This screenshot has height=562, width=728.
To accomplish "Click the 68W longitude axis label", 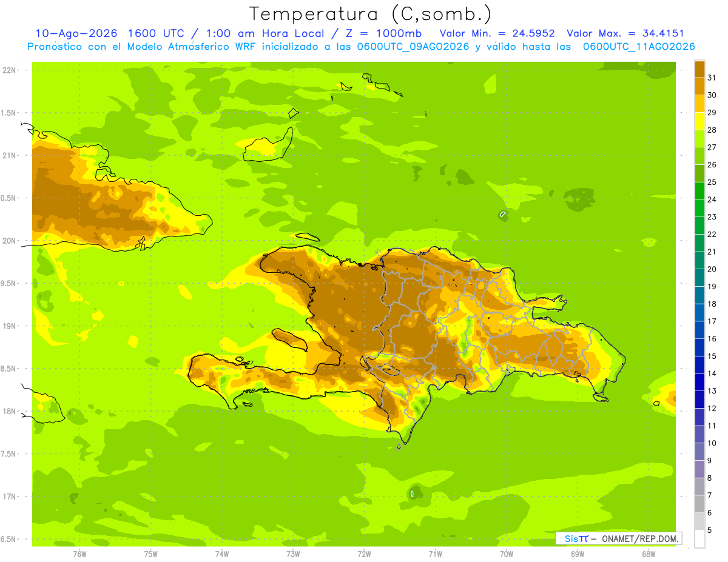I will pyautogui.click(x=649, y=554).
